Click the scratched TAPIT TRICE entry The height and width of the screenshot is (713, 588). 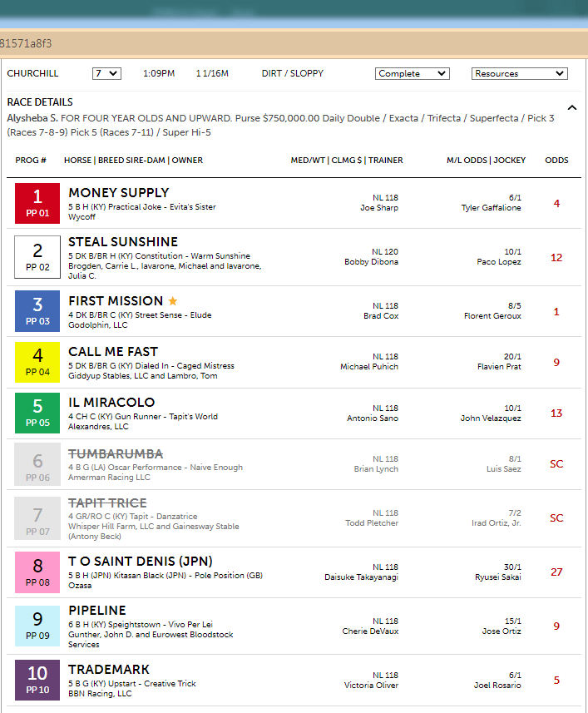coord(107,503)
